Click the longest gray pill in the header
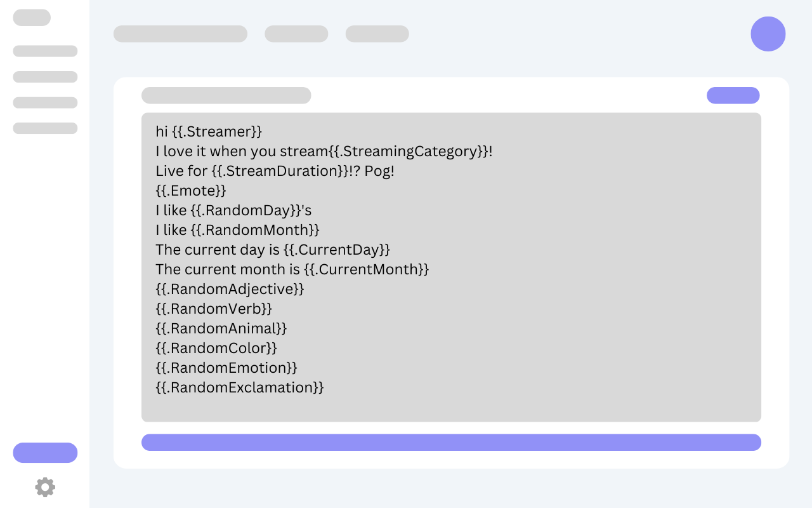Screen dimensions: 812x508 tap(180, 34)
